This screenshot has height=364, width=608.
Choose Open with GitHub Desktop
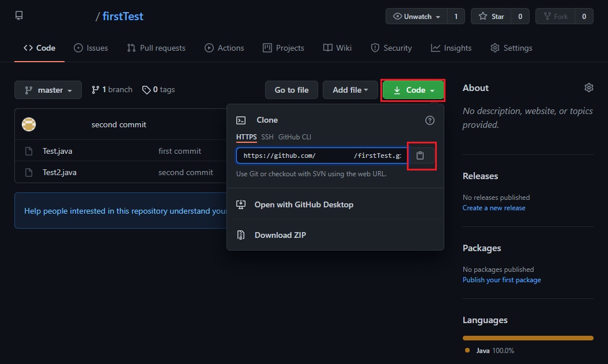tap(304, 204)
